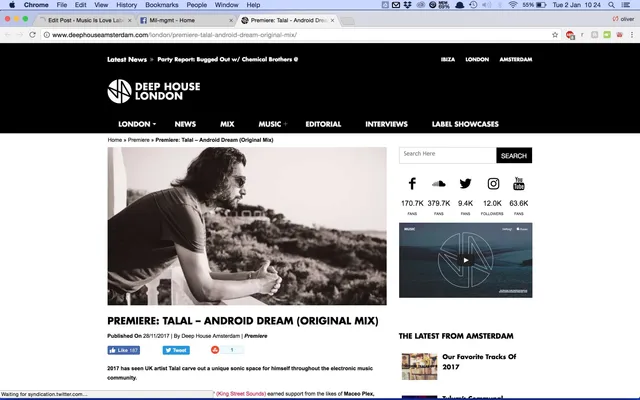
Task: Open the Chrome History menu
Action: tap(127, 5)
